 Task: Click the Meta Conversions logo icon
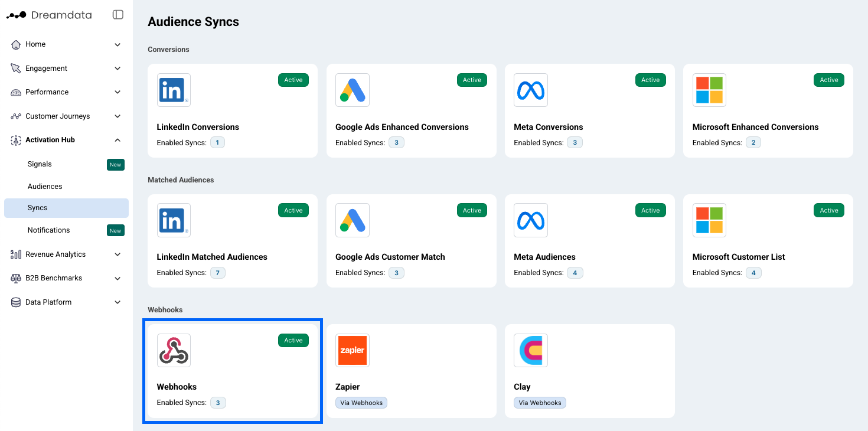[x=531, y=90]
